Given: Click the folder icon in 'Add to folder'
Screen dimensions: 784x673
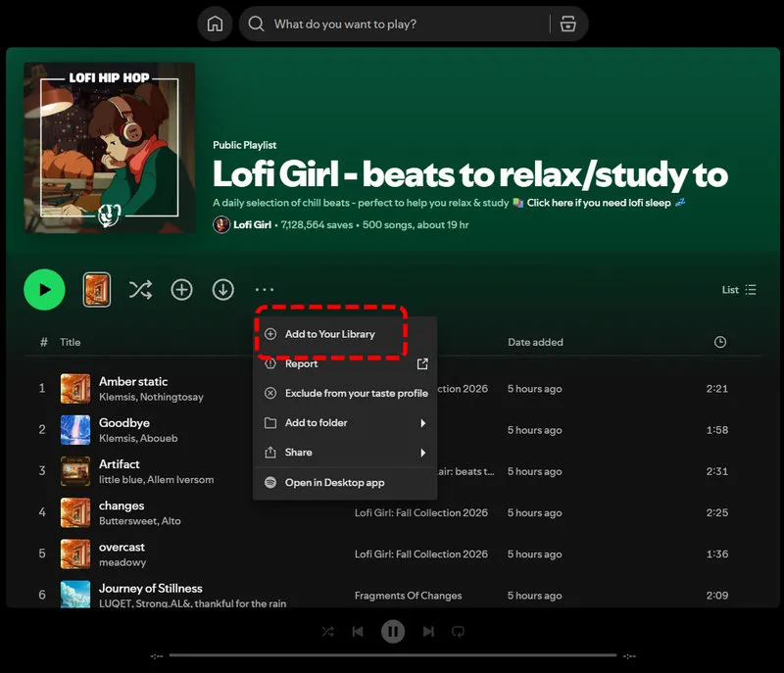Looking at the screenshot, I should [270, 423].
